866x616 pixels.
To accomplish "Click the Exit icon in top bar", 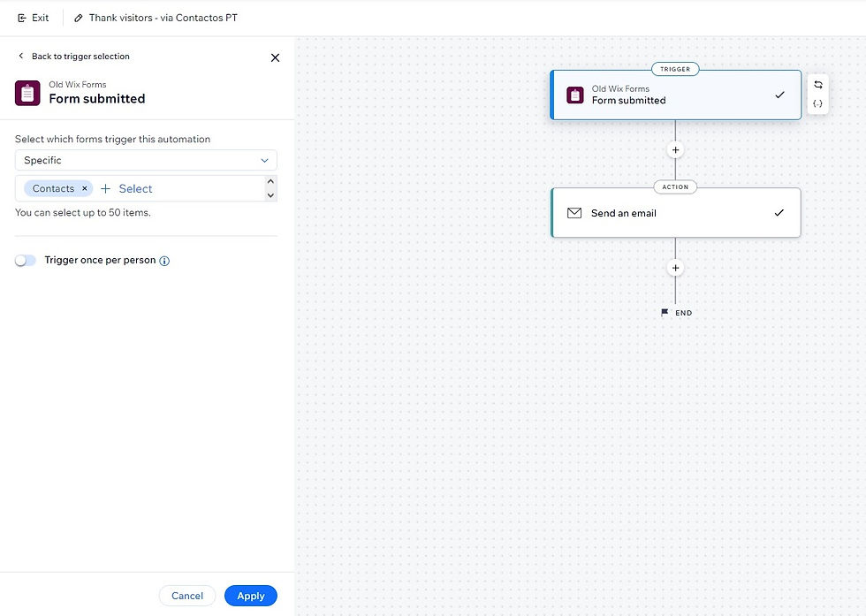I will (22, 18).
